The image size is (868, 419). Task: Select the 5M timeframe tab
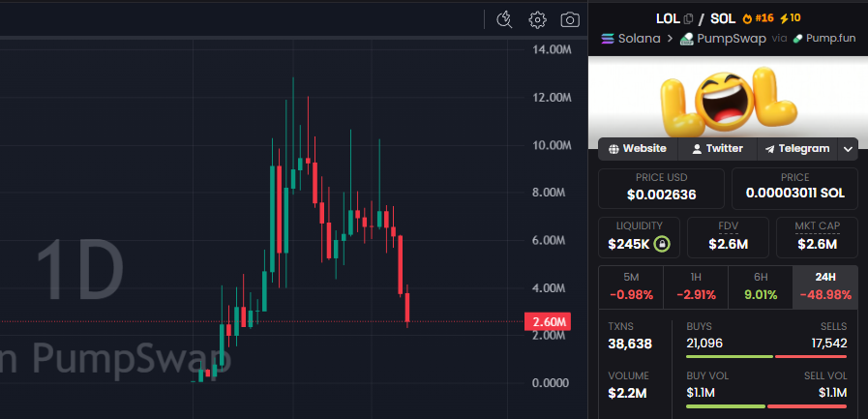[x=631, y=287]
